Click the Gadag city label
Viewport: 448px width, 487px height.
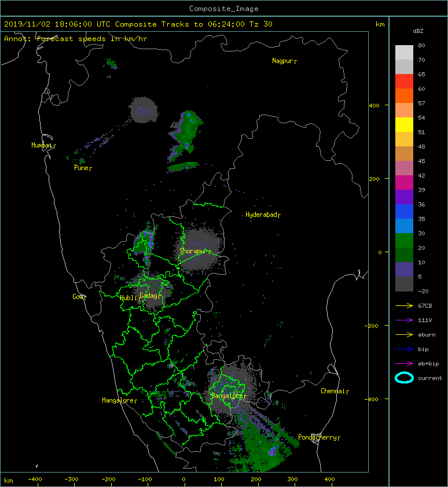coord(150,296)
